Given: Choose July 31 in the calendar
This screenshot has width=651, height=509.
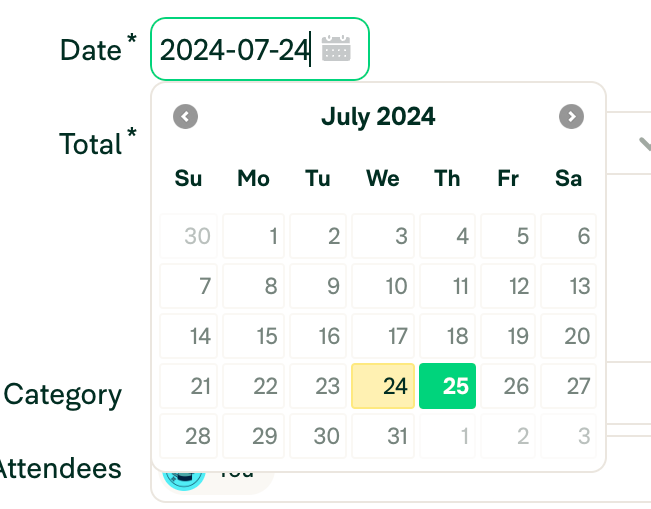Looking at the screenshot, I should pyautogui.click(x=383, y=436).
